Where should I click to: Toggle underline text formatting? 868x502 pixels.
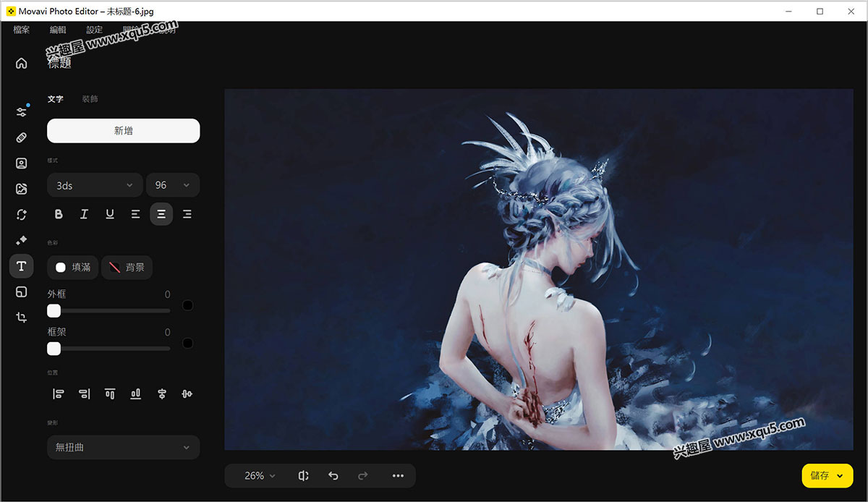110,214
